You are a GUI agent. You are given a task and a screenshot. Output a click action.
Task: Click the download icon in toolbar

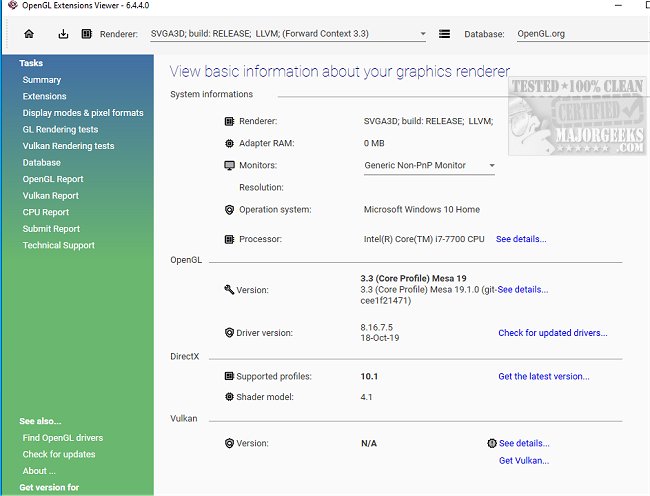(x=63, y=34)
